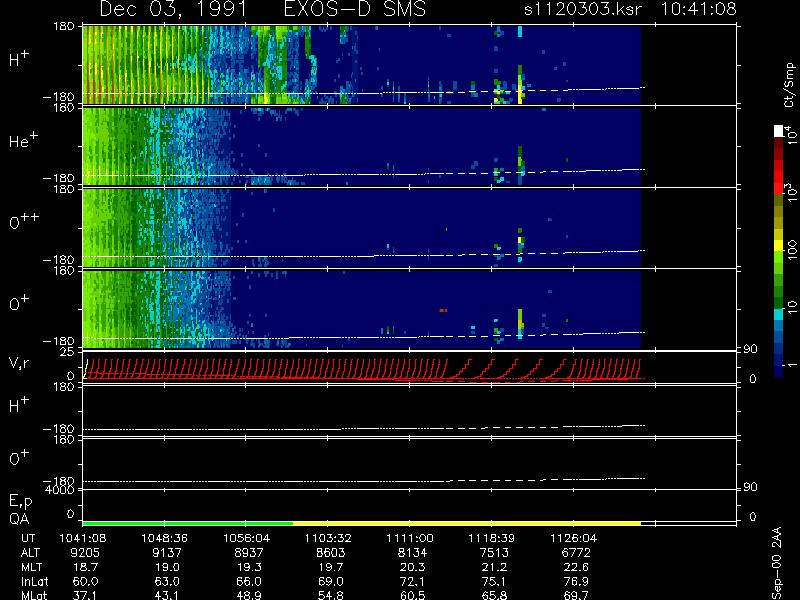Image resolution: width=800 pixels, height=600 pixels.
Task: Click the altitude value '6772'
Action: tap(576, 553)
